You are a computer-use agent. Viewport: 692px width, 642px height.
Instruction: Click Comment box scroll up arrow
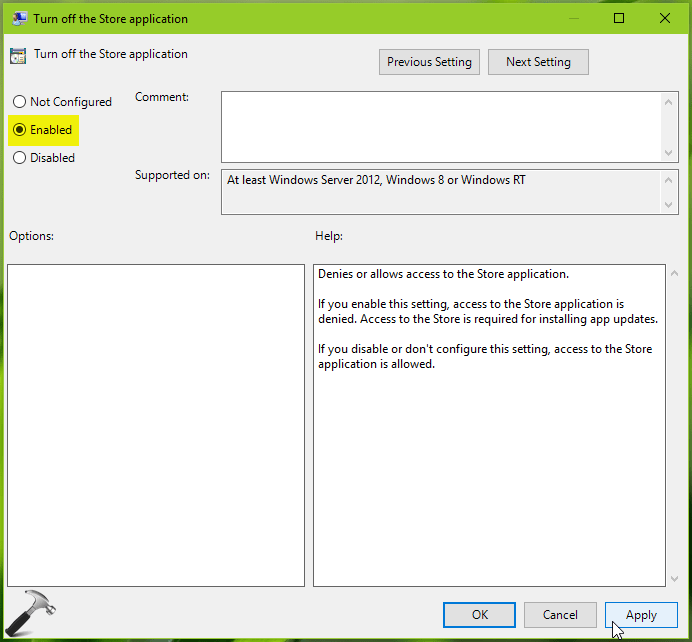(669, 102)
